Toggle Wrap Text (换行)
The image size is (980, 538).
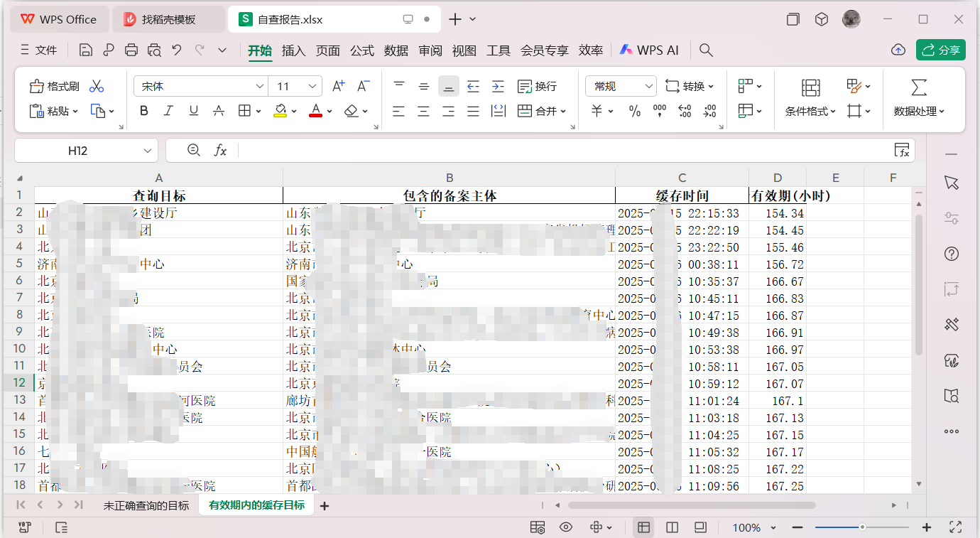pyautogui.click(x=537, y=86)
